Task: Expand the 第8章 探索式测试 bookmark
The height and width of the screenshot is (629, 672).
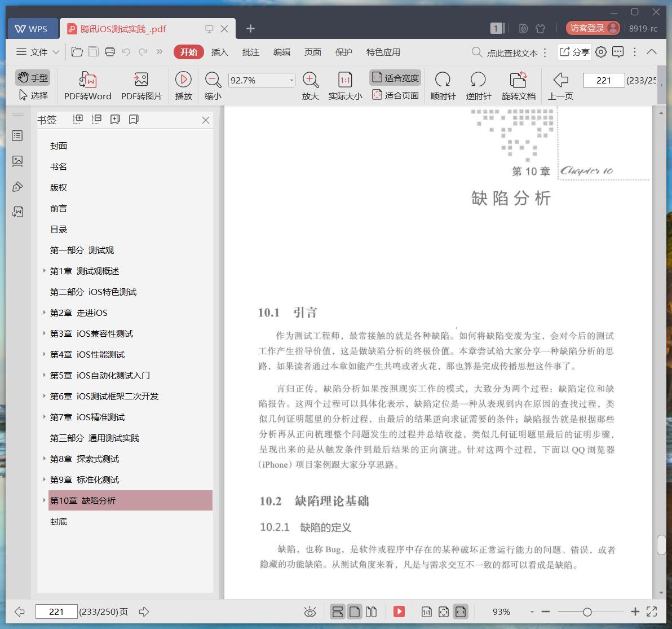Action: [x=44, y=458]
